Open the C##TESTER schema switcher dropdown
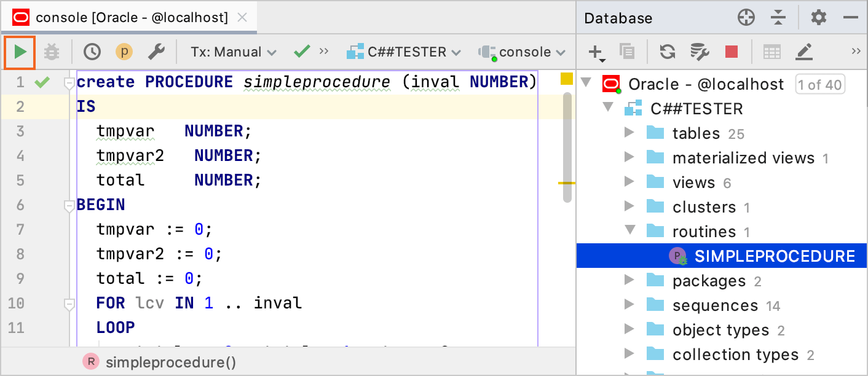 [404, 52]
